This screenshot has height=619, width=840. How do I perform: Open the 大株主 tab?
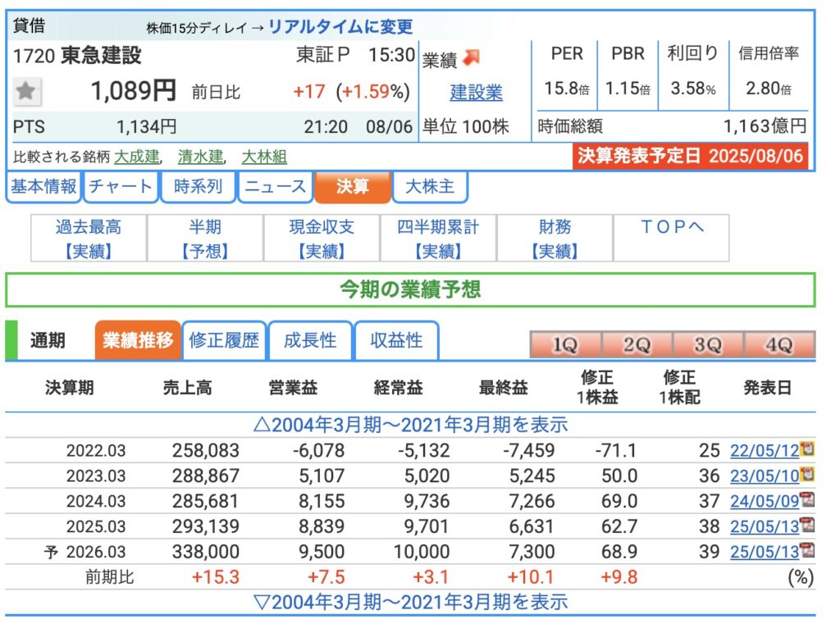tap(430, 186)
